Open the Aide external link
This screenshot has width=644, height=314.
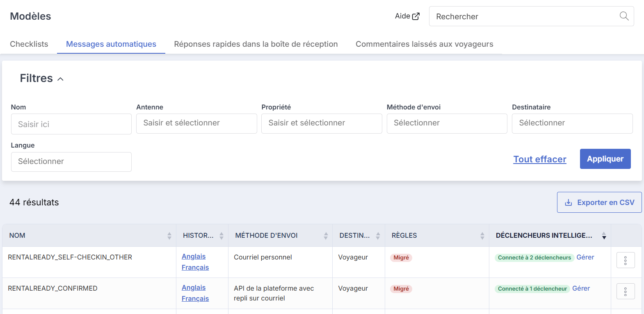(x=407, y=16)
